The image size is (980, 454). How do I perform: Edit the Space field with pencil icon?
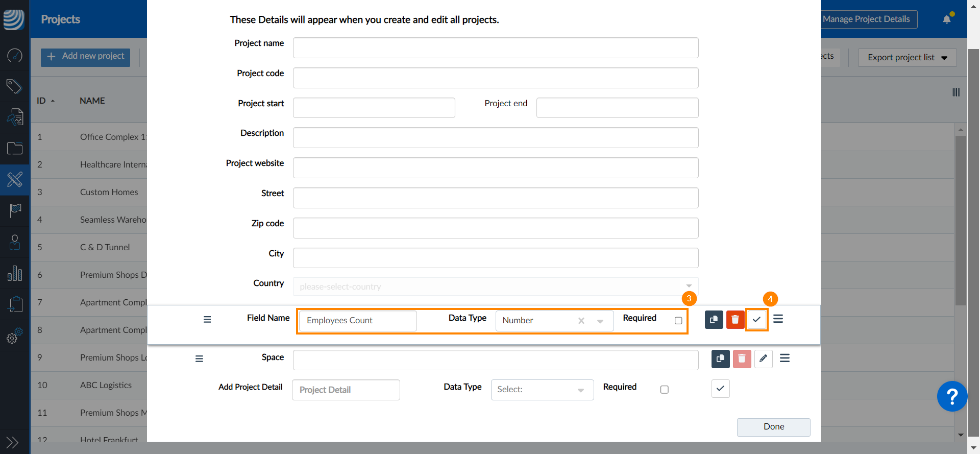(763, 359)
